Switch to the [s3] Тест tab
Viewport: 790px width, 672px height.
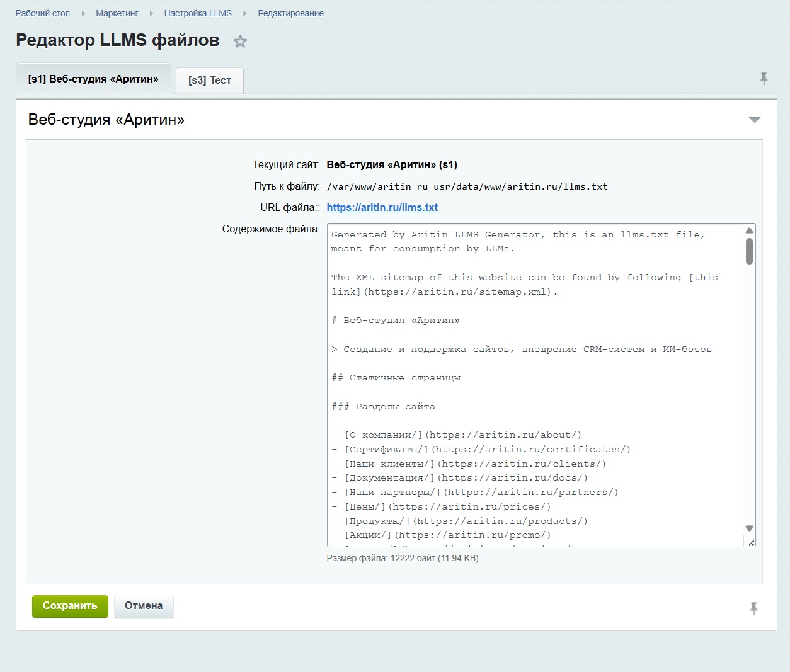(x=210, y=81)
